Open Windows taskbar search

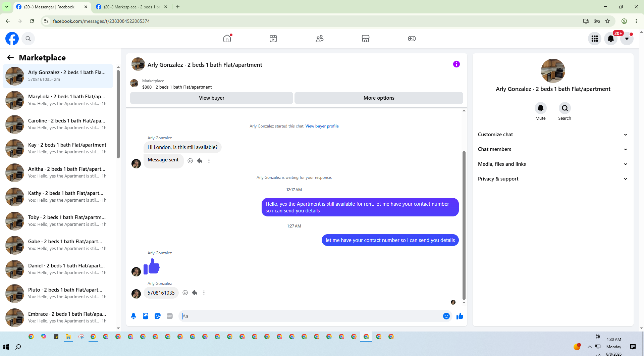18,347
